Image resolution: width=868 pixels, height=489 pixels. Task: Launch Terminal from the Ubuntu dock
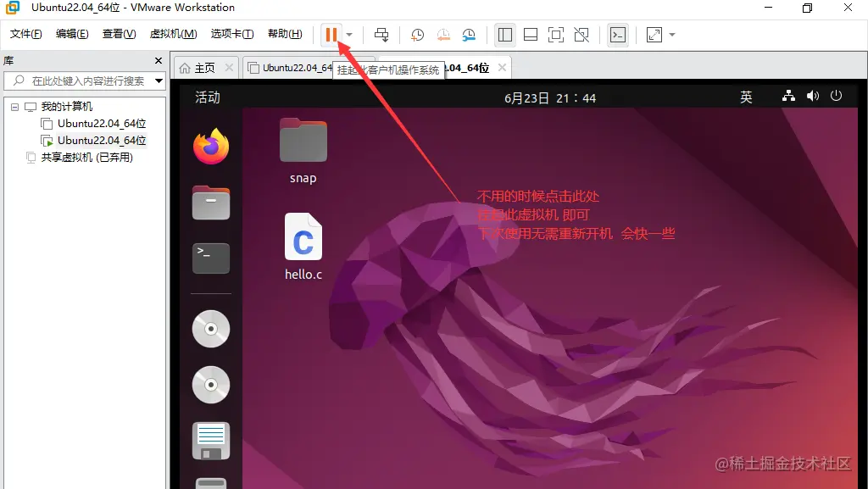tap(211, 258)
